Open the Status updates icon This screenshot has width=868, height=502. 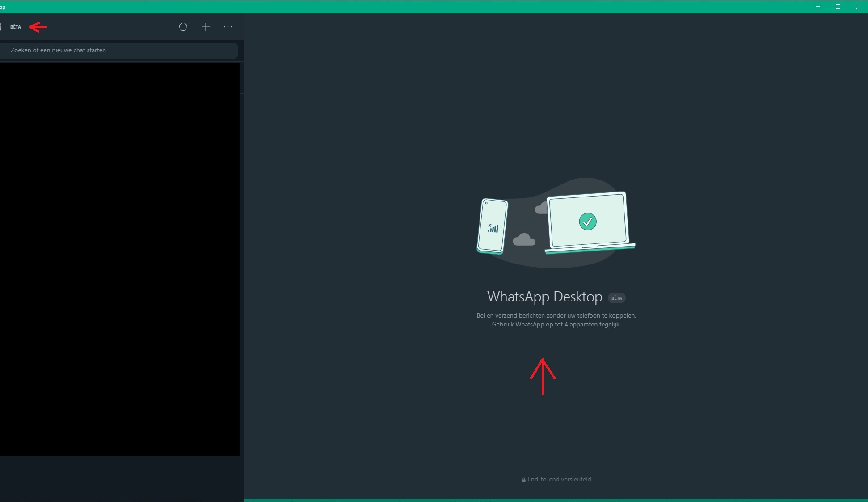[183, 27]
